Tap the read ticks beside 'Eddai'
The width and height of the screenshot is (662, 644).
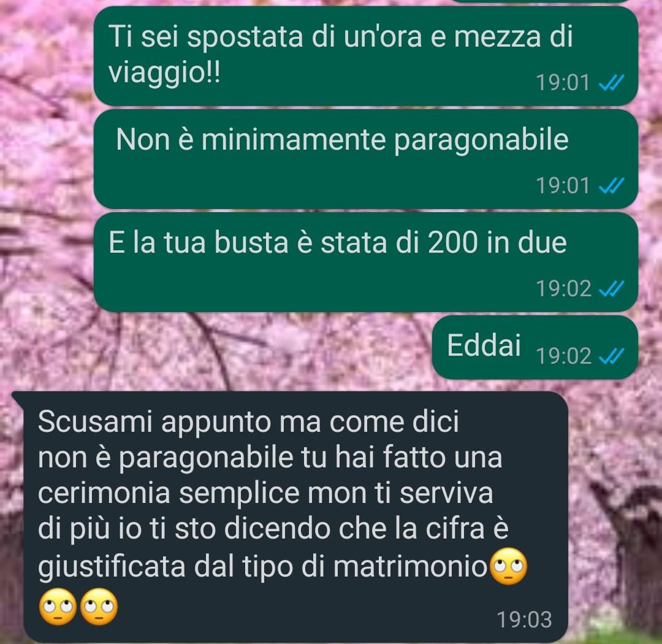coord(611,356)
